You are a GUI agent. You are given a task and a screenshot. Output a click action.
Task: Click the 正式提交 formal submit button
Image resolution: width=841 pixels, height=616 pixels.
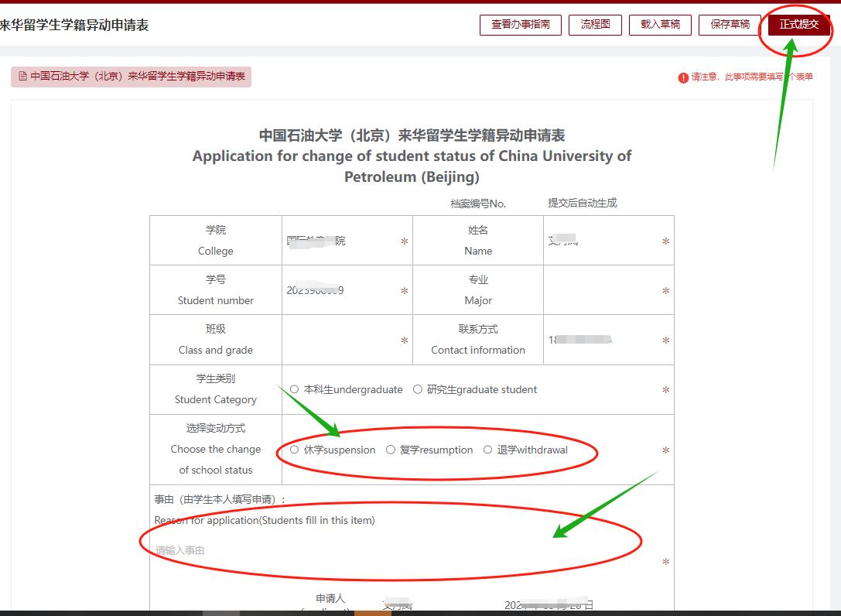click(796, 24)
